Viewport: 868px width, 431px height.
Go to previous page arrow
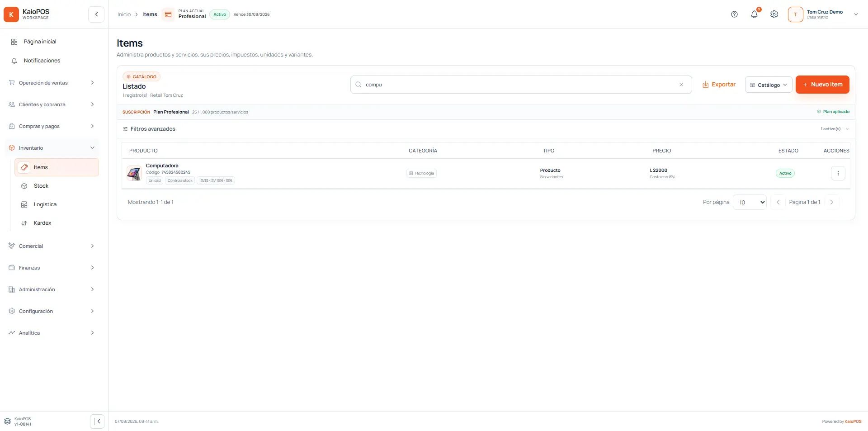(x=778, y=202)
